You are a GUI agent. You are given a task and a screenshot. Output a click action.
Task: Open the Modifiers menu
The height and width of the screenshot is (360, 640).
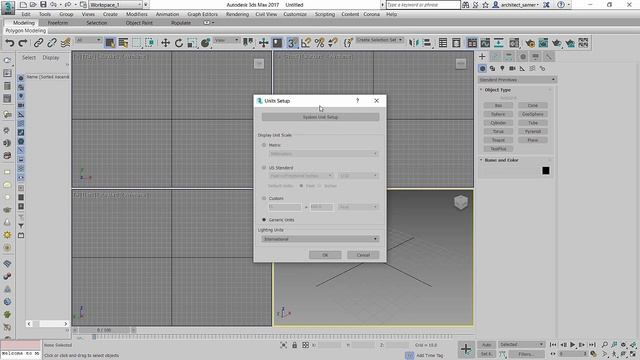(x=137, y=14)
